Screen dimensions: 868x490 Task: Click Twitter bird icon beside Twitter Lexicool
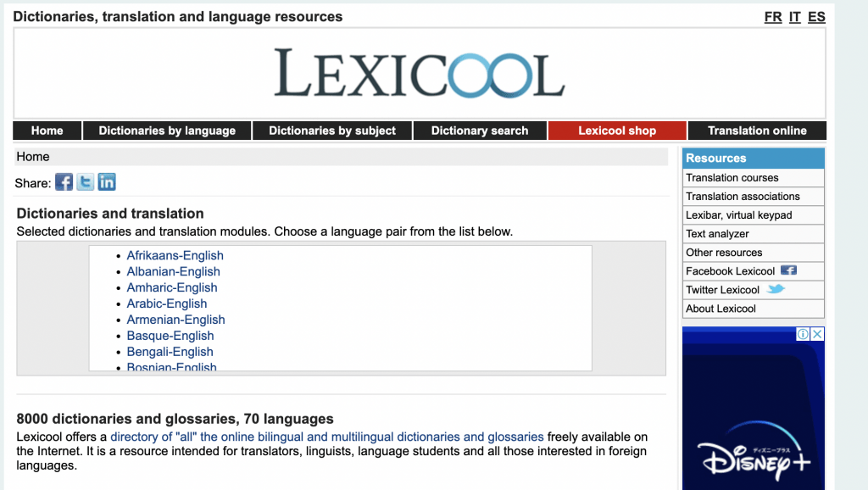click(x=776, y=289)
